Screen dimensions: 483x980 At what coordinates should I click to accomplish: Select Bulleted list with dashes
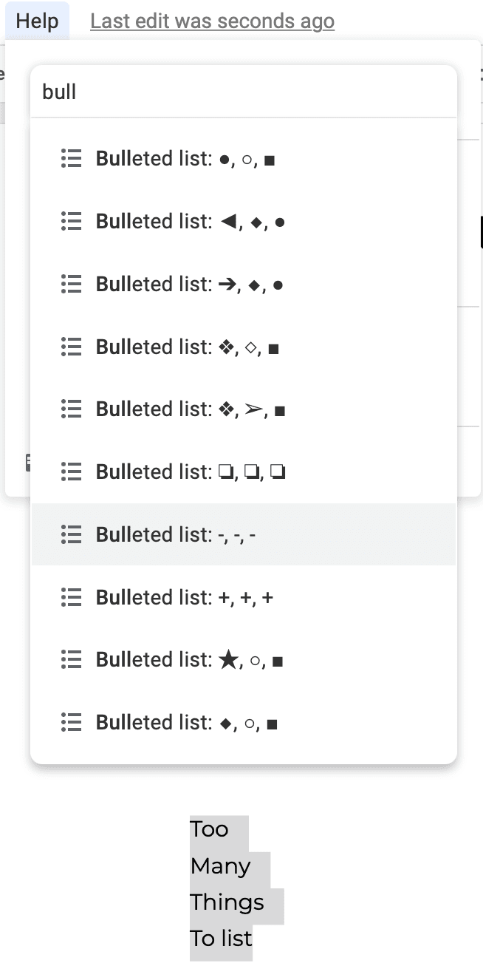point(244,534)
